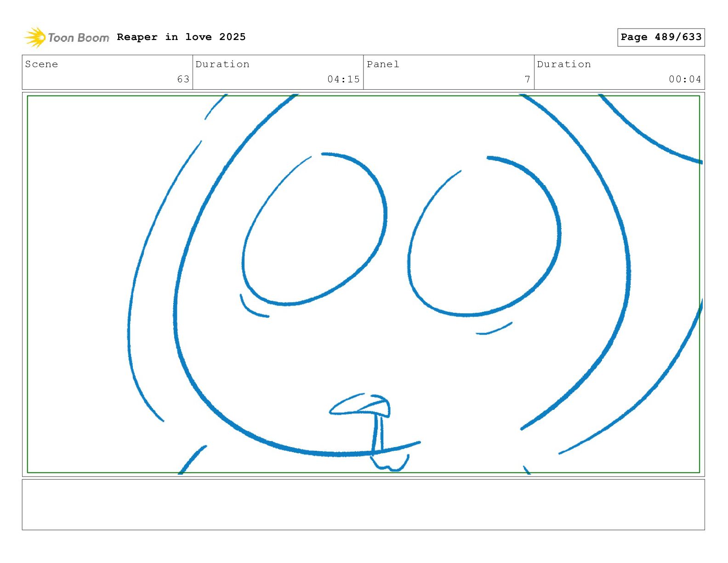Click the storyboard panel drawing thumbnail
Image resolution: width=728 pixels, height=563 pixels.
tap(364, 284)
